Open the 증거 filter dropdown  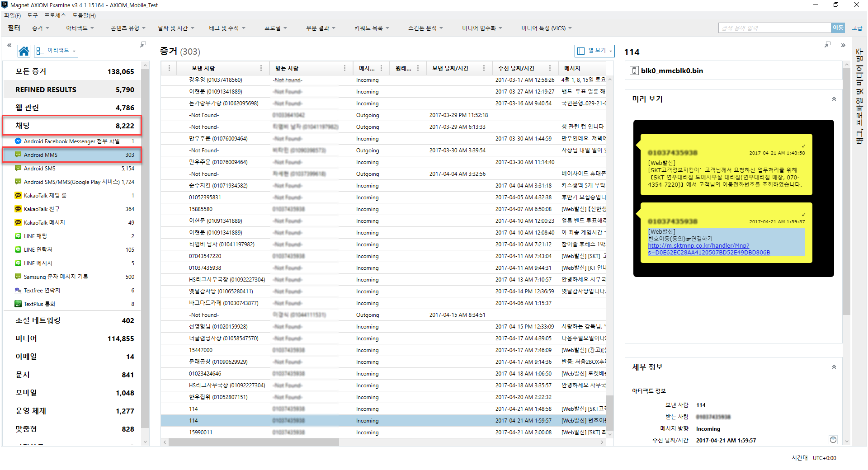coord(41,28)
